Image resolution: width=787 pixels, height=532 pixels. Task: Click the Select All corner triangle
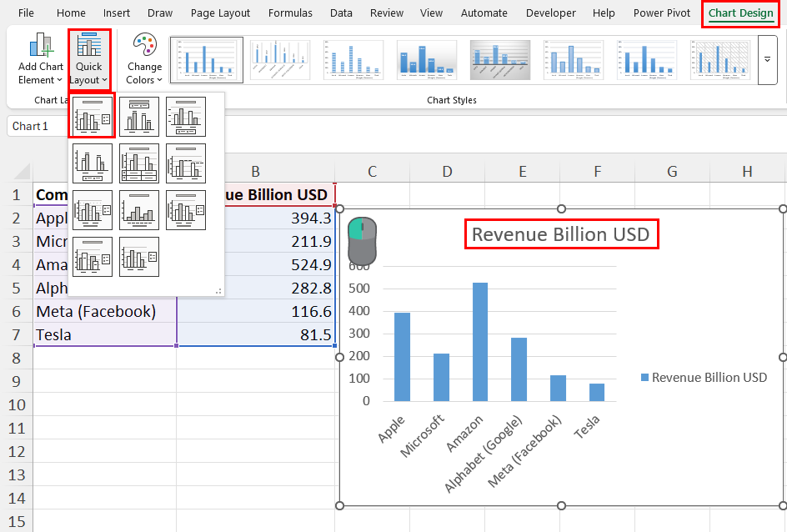[22, 171]
